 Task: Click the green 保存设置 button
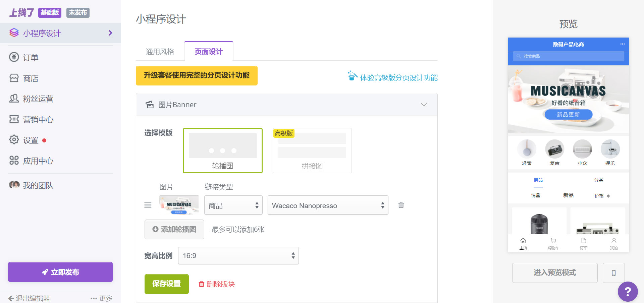tap(166, 284)
